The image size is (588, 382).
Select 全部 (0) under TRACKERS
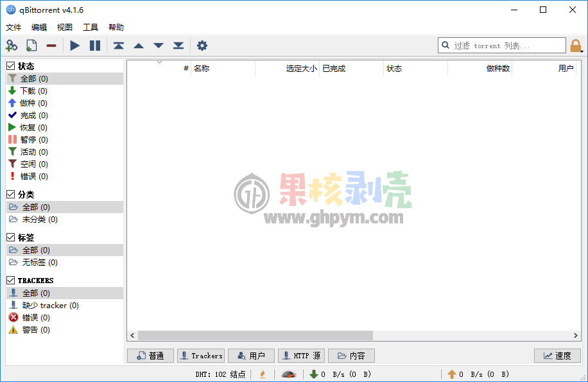(x=65, y=293)
